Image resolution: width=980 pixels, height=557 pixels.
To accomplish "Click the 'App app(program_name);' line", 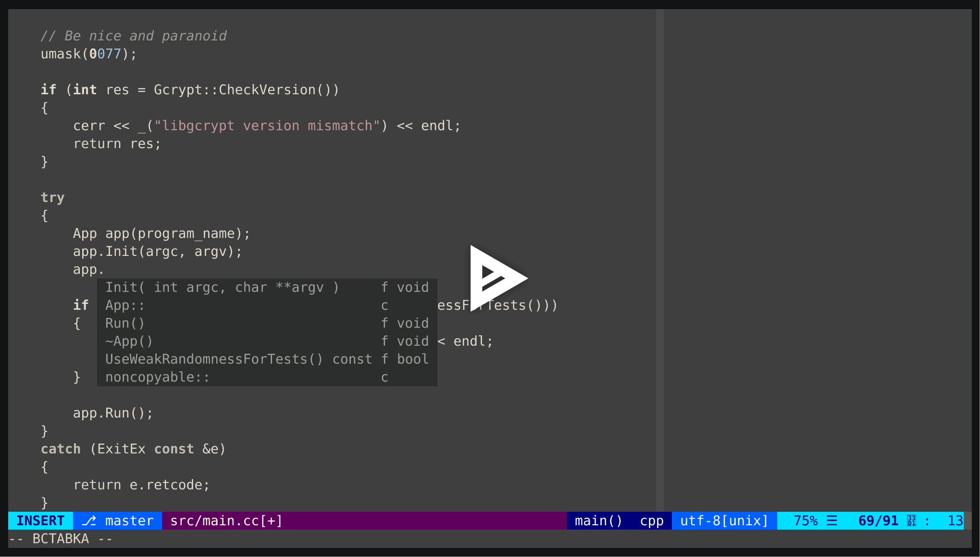I will (161, 234).
